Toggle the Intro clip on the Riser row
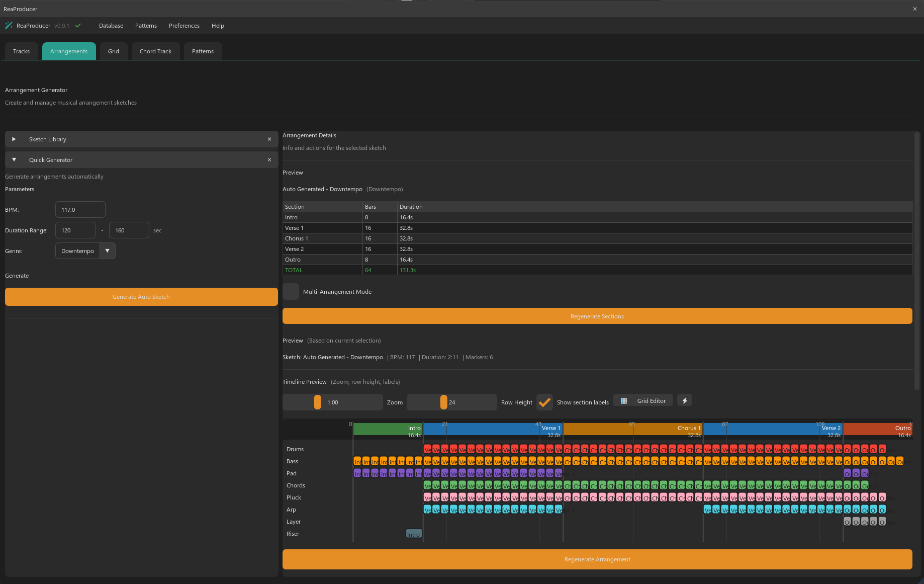 pos(414,533)
